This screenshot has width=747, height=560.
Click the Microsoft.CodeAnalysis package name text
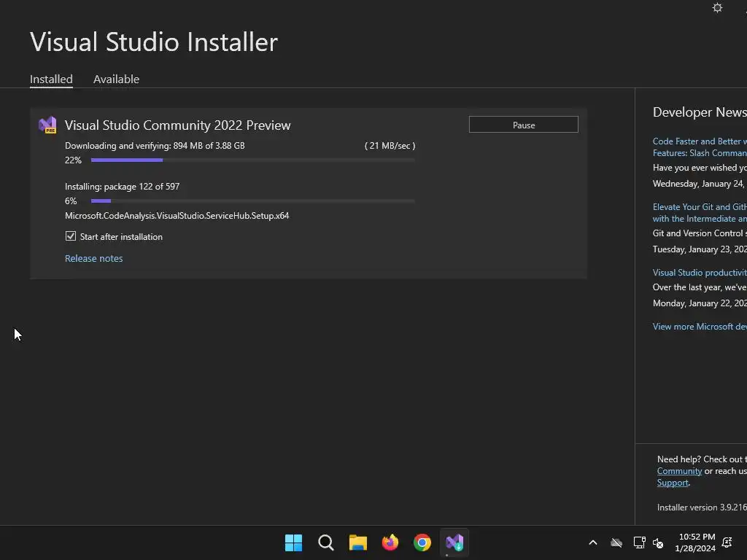[x=177, y=216]
